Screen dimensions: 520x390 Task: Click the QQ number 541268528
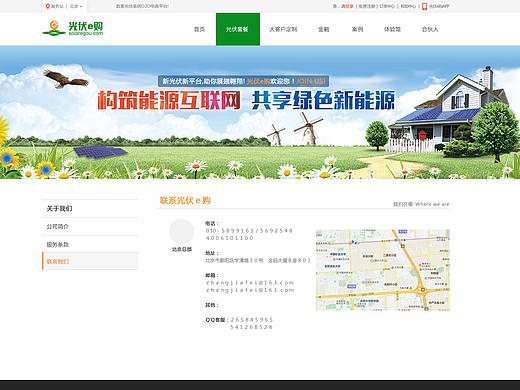pyautogui.click(x=251, y=327)
